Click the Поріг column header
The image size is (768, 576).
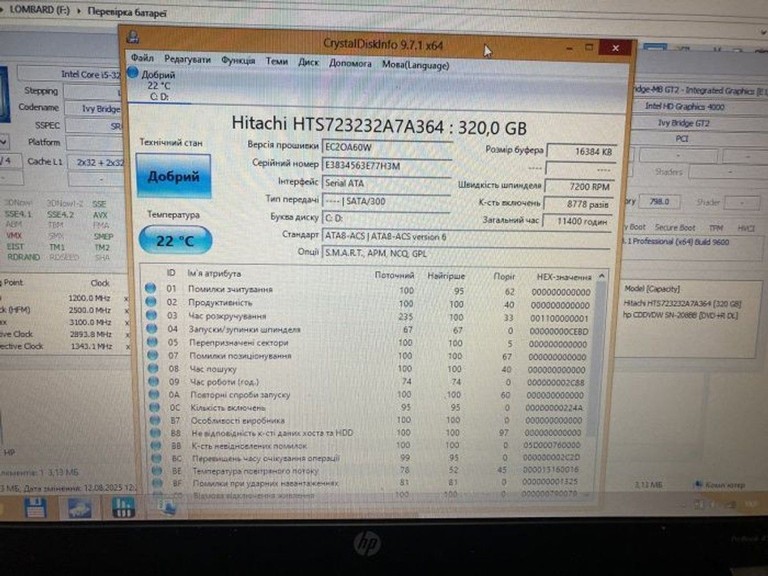pyautogui.click(x=504, y=276)
